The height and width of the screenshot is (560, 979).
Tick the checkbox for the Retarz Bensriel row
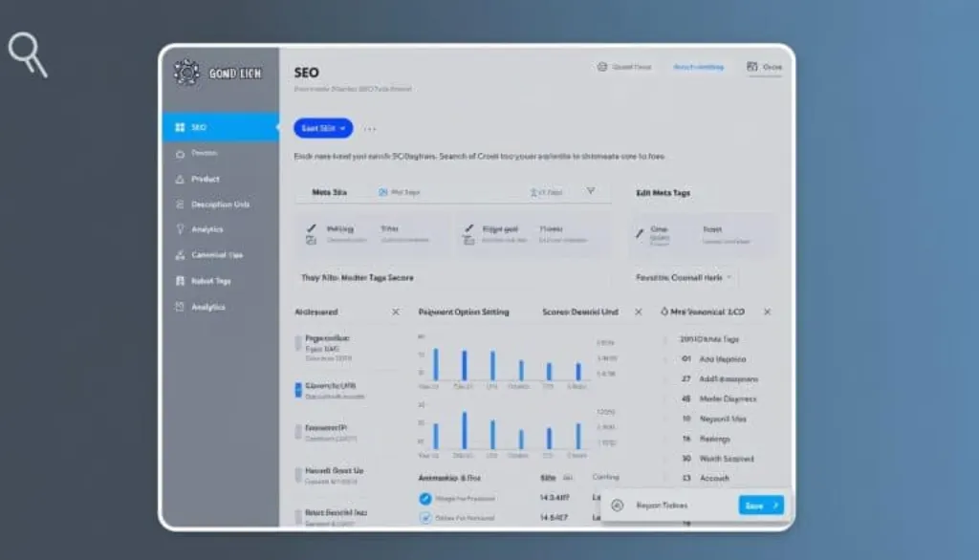click(x=298, y=517)
